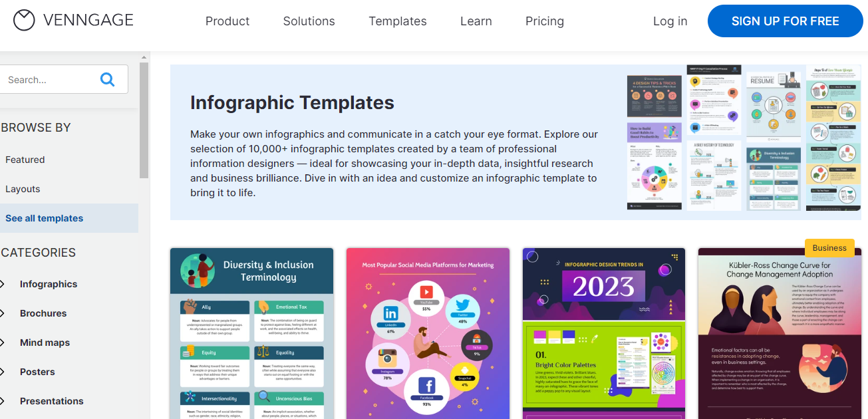Expand the Brochures category chevron
Viewport: 868px width, 419px height.
tap(3, 313)
